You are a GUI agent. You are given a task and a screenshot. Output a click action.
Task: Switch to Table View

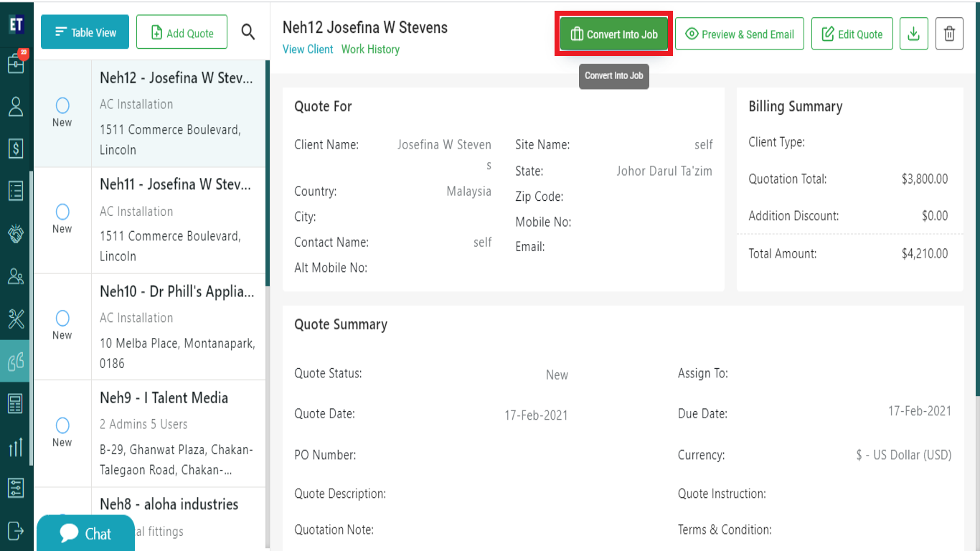pyautogui.click(x=85, y=32)
